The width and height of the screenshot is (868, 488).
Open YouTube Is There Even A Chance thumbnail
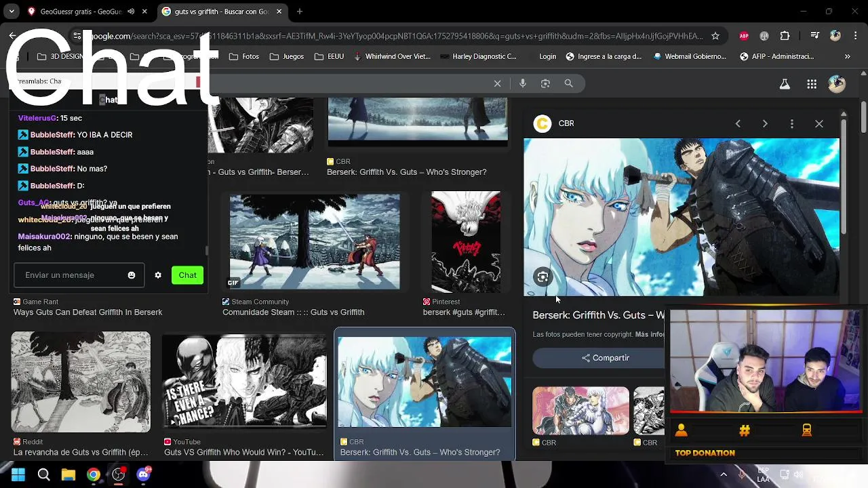(x=245, y=382)
